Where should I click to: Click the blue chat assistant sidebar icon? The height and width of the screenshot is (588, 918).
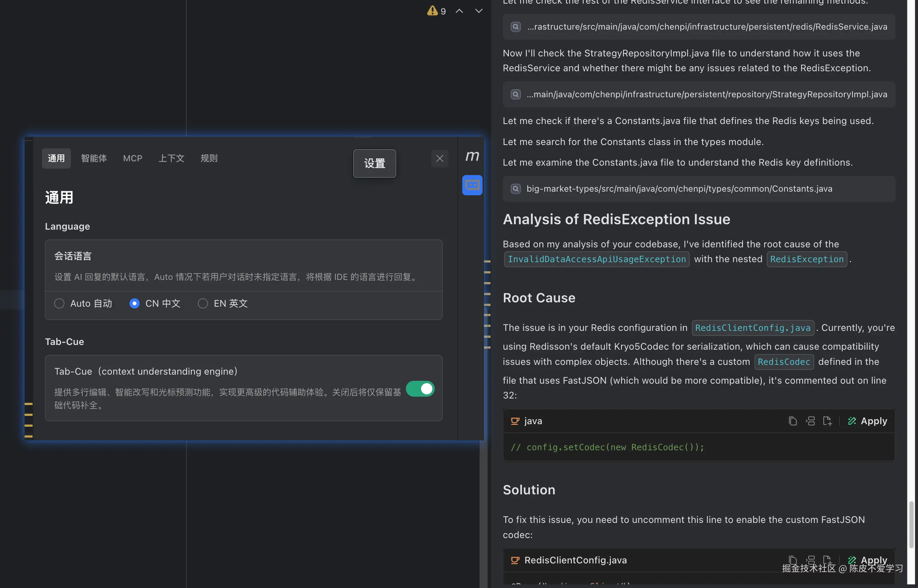tap(472, 185)
